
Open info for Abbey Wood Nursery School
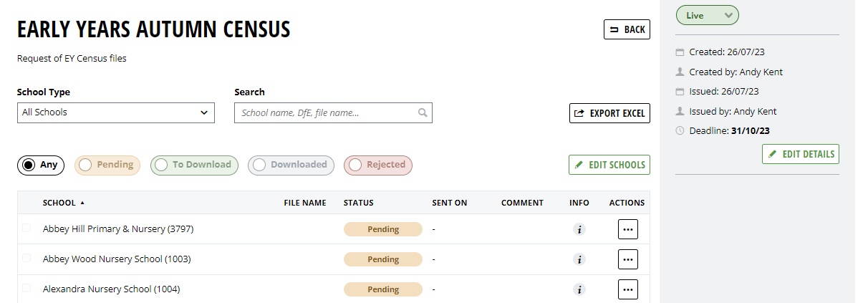[x=579, y=259]
